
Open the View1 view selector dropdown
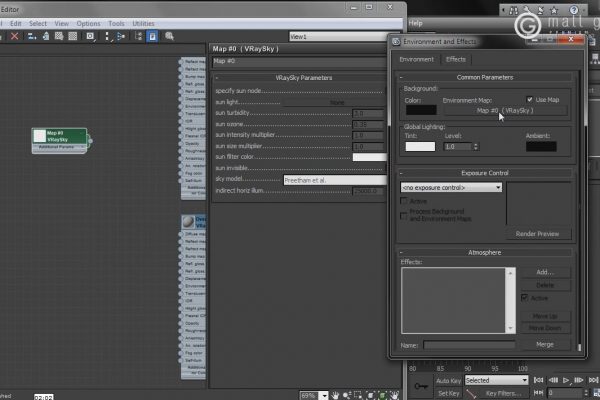(x=338, y=37)
